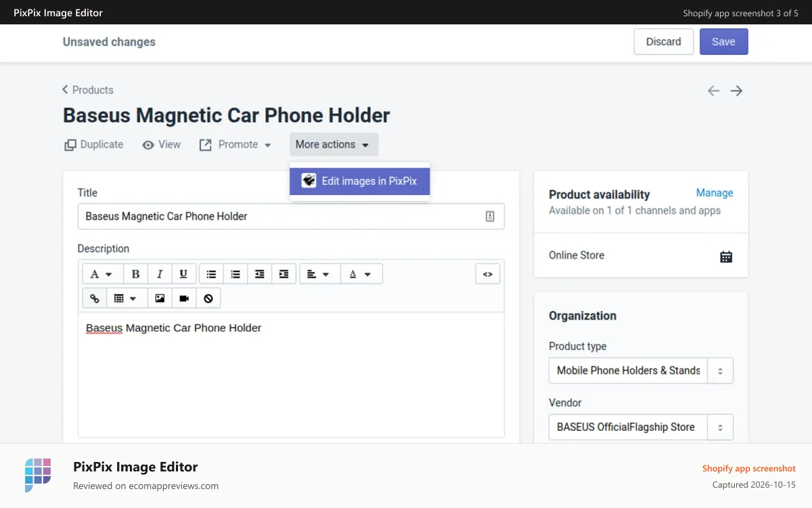Insert a video into description
Viewport: 812px width, 508px height.
click(x=184, y=298)
